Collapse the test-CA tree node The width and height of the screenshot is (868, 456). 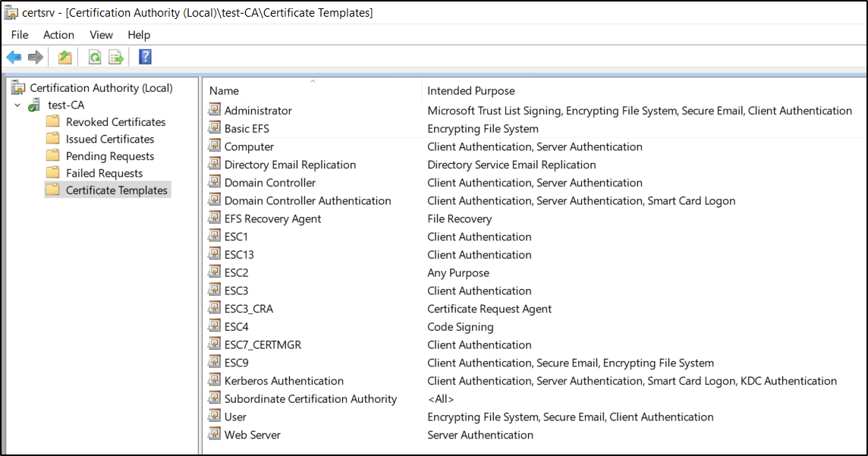[17, 105]
